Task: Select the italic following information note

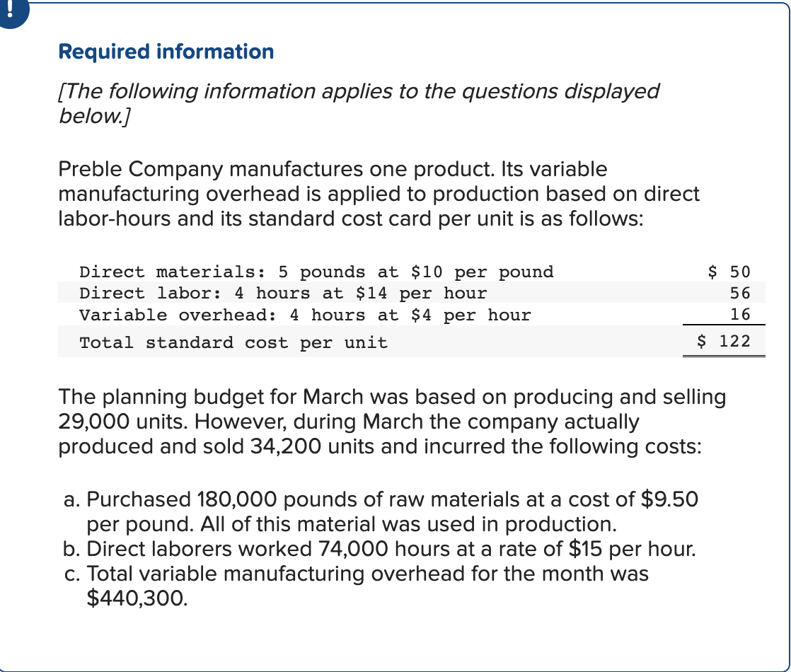Action: pos(359,103)
